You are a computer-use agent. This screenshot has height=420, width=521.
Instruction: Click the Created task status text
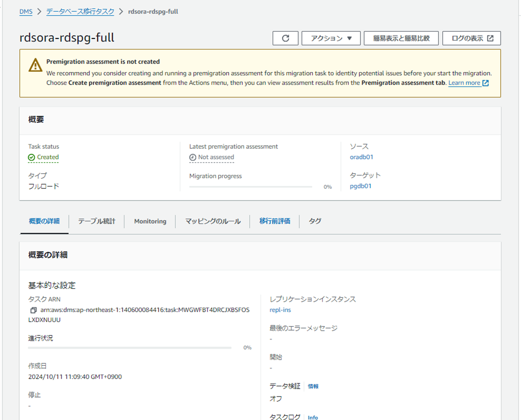48,157
